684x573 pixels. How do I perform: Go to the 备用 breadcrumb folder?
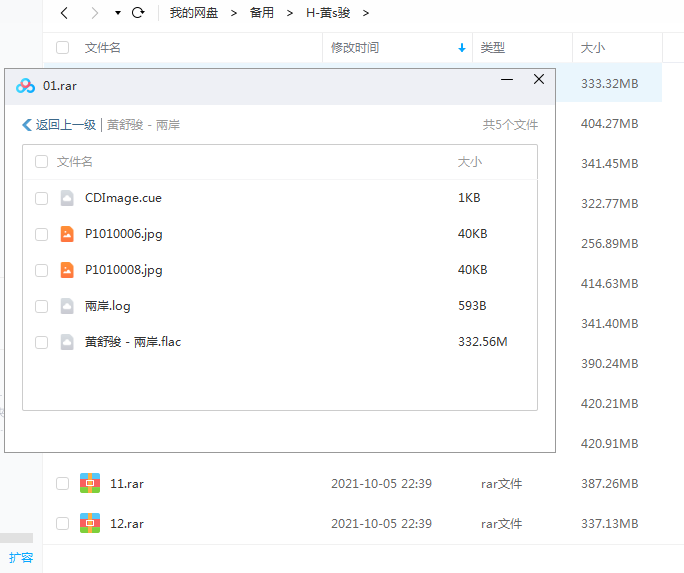263,13
